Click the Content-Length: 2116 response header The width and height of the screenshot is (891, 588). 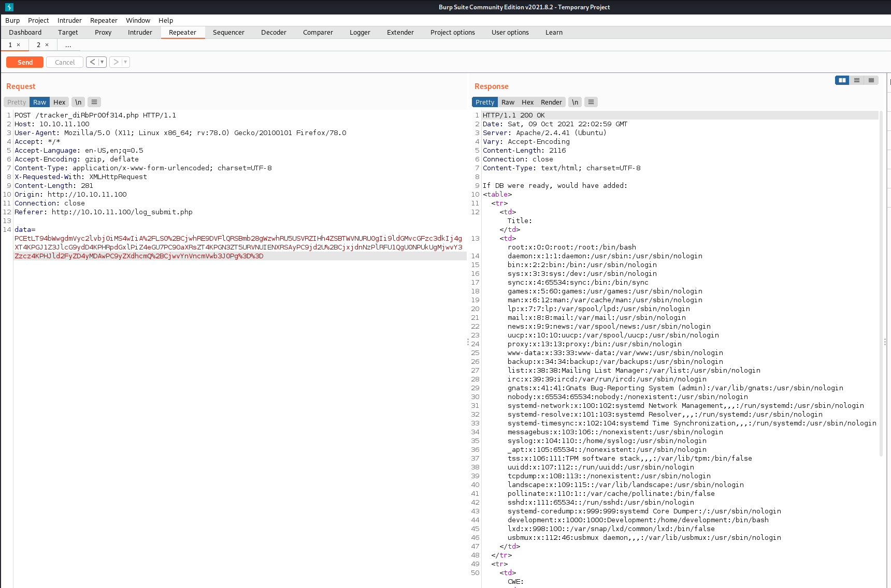[x=524, y=151]
